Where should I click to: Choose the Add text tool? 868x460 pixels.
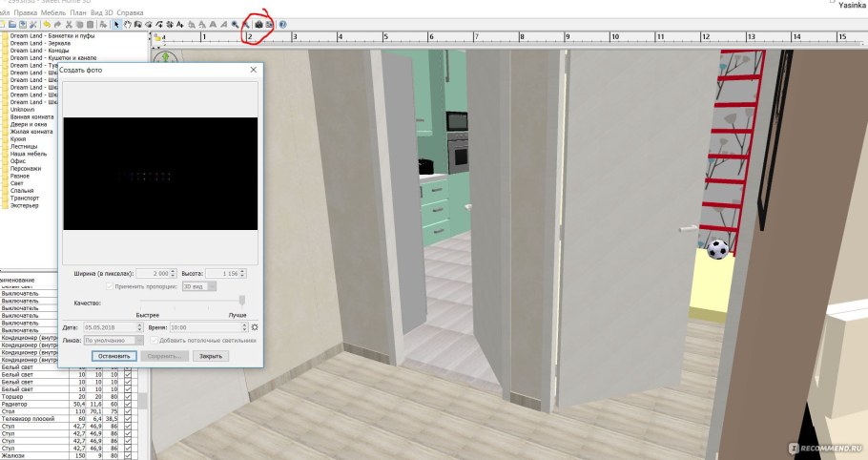(180, 25)
